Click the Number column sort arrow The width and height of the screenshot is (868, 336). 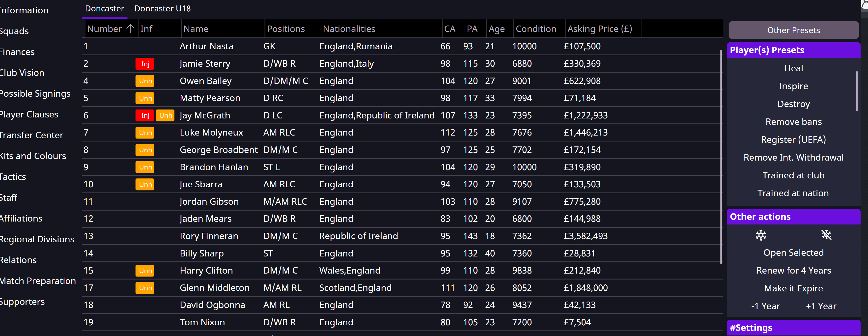click(130, 29)
